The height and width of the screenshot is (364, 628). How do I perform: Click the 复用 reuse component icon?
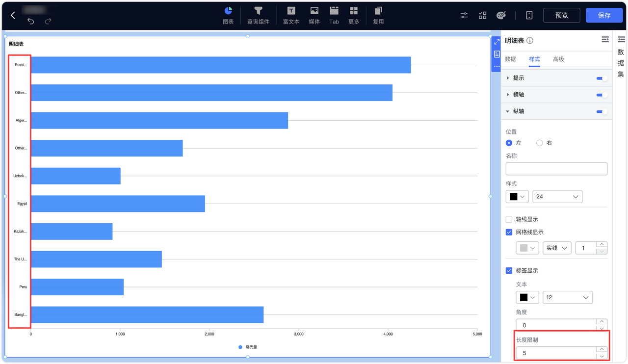[x=378, y=15]
